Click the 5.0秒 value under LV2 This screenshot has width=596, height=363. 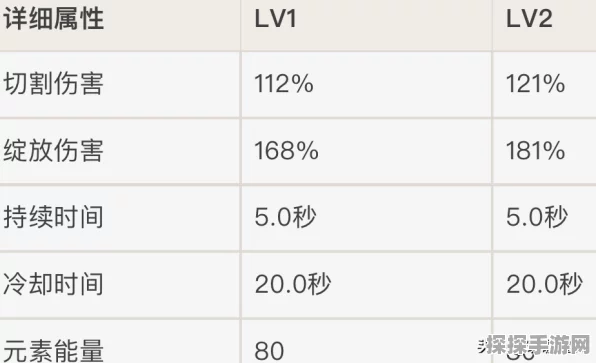tap(537, 217)
